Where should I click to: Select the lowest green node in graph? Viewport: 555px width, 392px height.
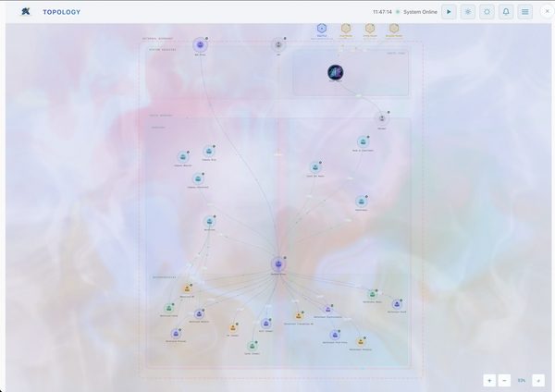(x=252, y=346)
